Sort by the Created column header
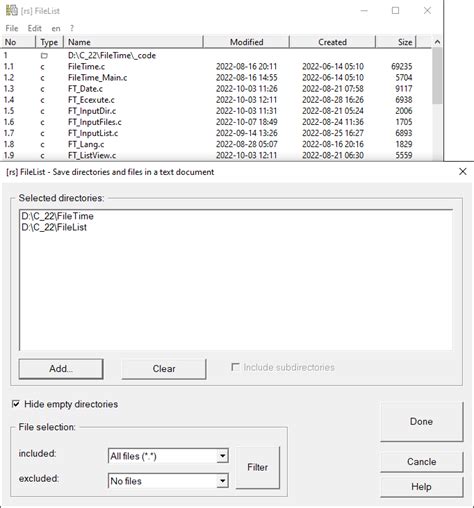Image resolution: width=474 pixels, height=508 pixels. pos(332,42)
